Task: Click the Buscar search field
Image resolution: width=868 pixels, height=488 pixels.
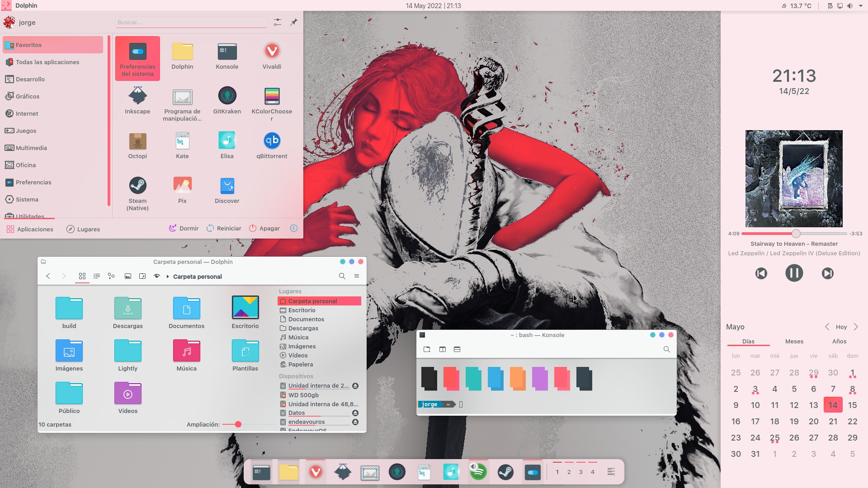Action: pos(191,22)
